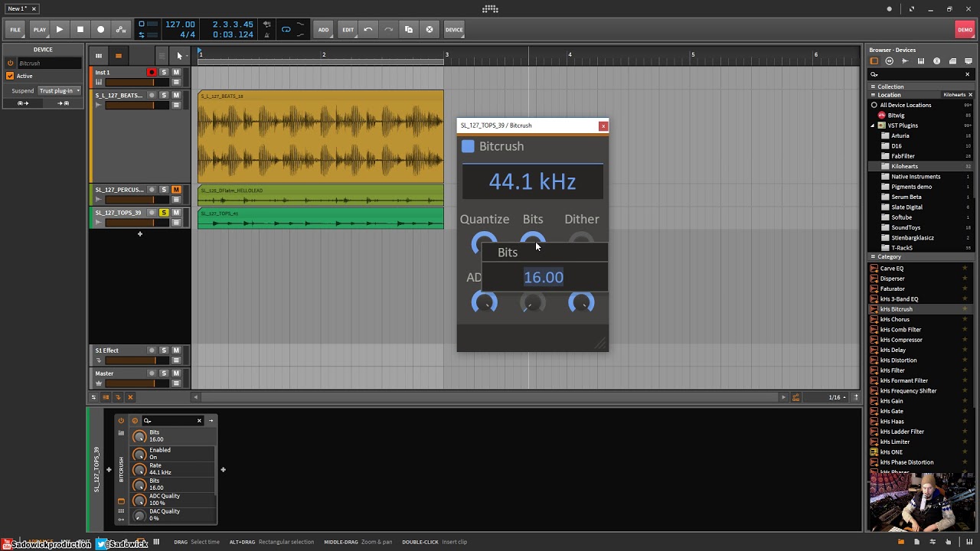
Task: Open the Suspend Trust plug-in dropdown
Action: click(x=60, y=90)
